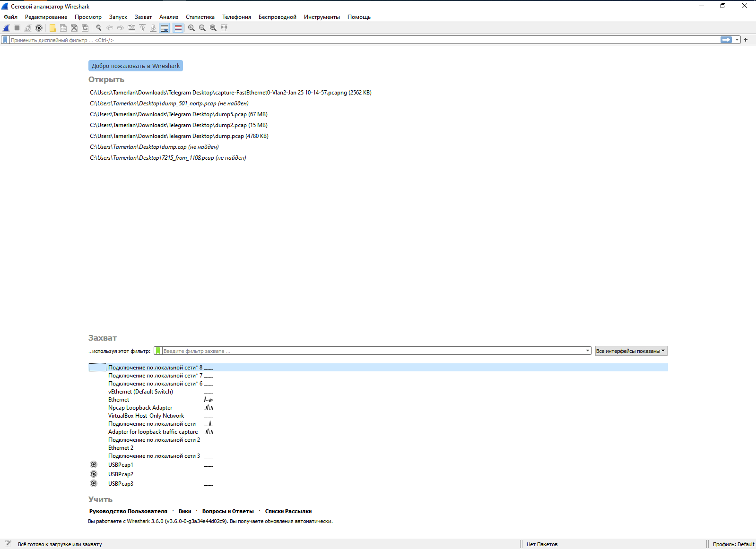
Task: Open USBPcap3 interface settings gear icon
Action: 94,483
